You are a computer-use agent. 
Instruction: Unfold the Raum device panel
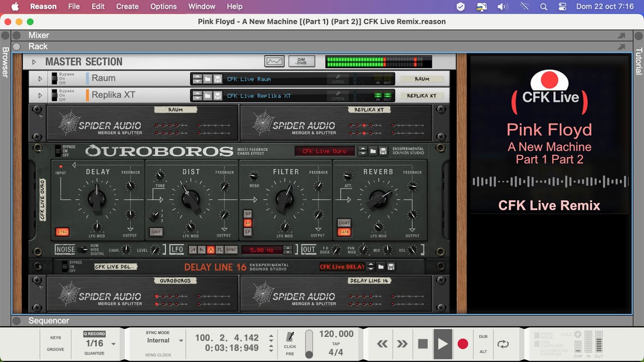(40, 79)
